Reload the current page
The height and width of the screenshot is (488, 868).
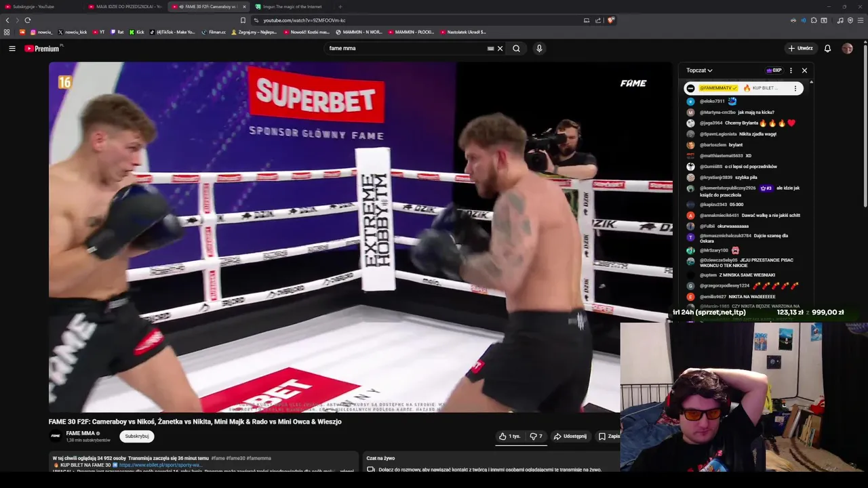27,20
